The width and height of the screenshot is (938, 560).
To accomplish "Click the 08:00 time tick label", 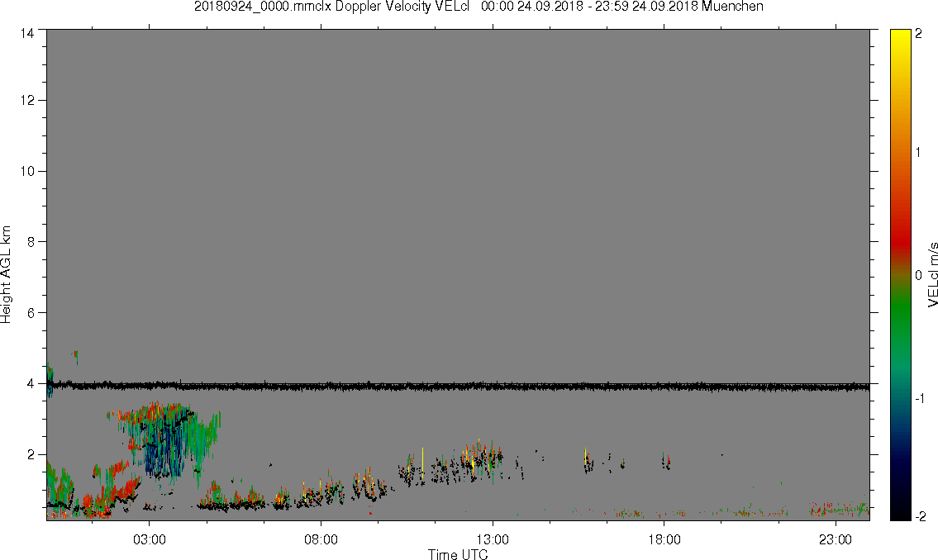I will coord(321,539).
